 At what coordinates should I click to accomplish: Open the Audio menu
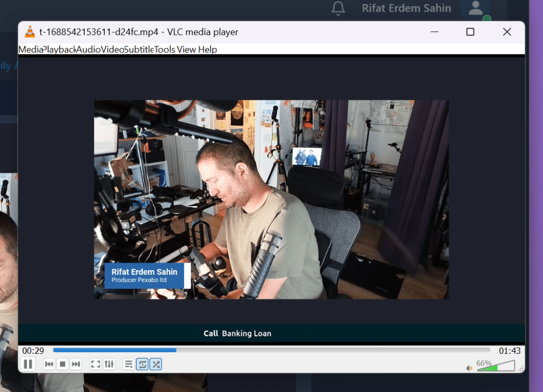89,49
